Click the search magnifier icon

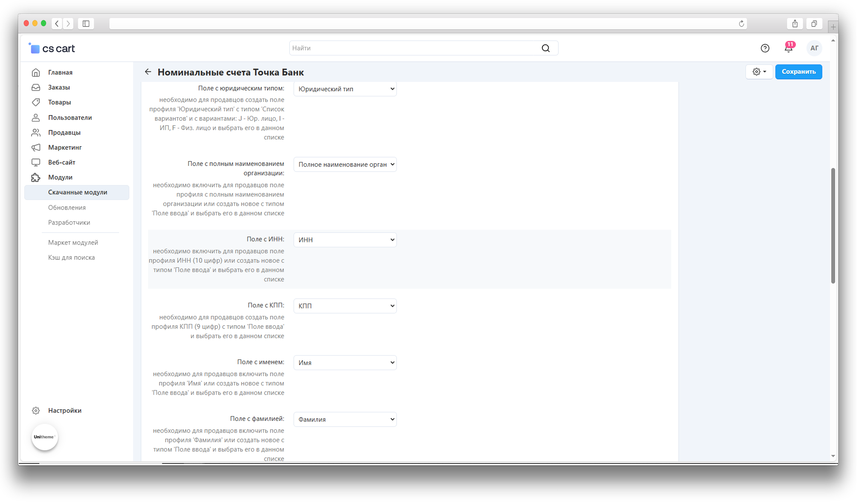coord(545,48)
